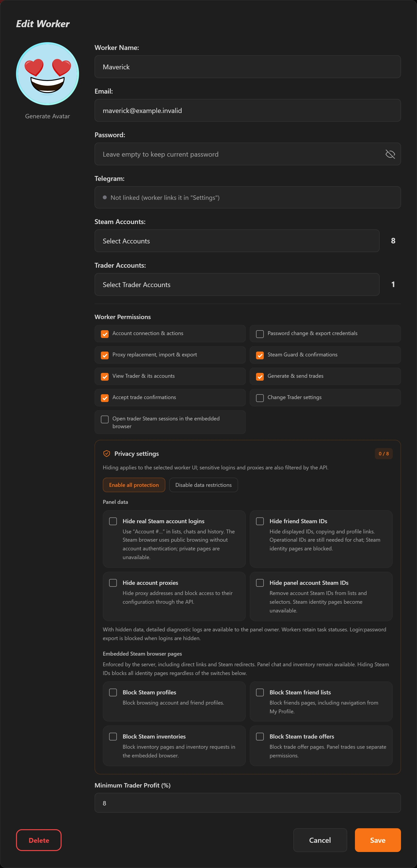417x868 pixels.
Task: Enable Hide account proxies option
Action: coord(113,583)
